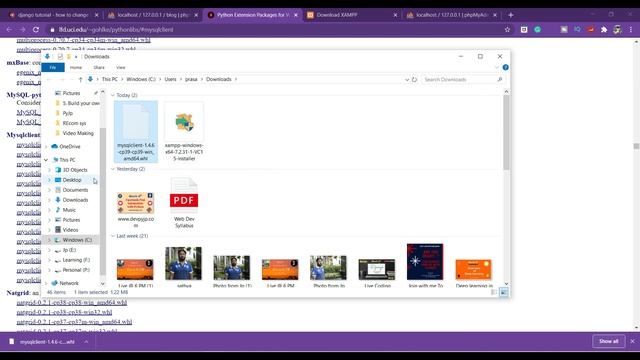Open the Video Making folder in navigation pane
Image resolution: width=640 pixels, height=360 pixels.
(x=78, y=133)
